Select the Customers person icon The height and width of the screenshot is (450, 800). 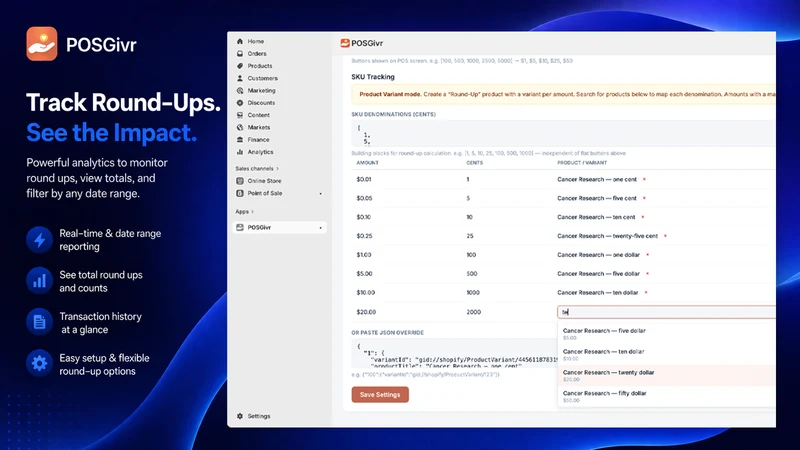pyautogui.click(x=240, y=78)
